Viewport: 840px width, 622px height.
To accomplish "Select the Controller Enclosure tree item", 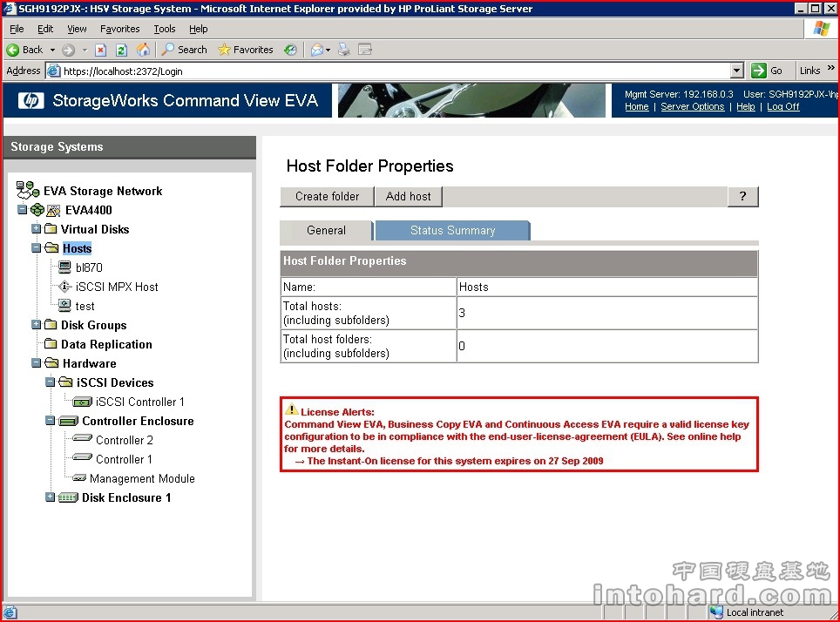I will [138, 421].
